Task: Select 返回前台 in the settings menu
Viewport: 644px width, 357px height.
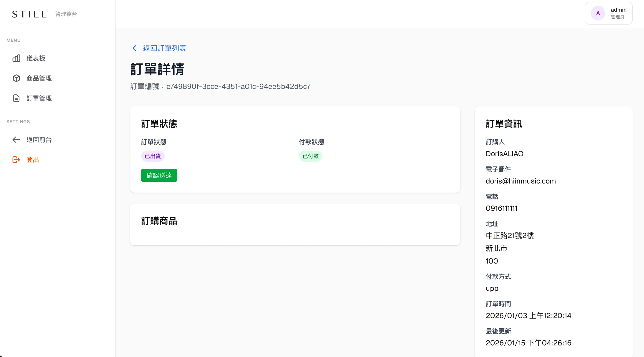Action: coord(39,139)
